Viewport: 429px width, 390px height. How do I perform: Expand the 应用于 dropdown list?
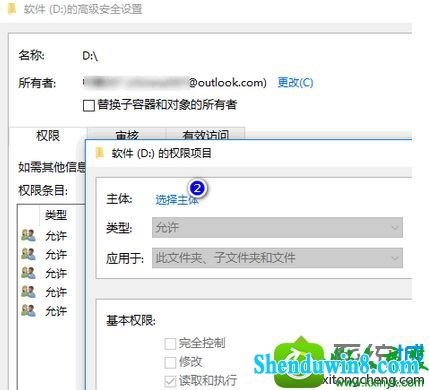(x=277, y=258)
